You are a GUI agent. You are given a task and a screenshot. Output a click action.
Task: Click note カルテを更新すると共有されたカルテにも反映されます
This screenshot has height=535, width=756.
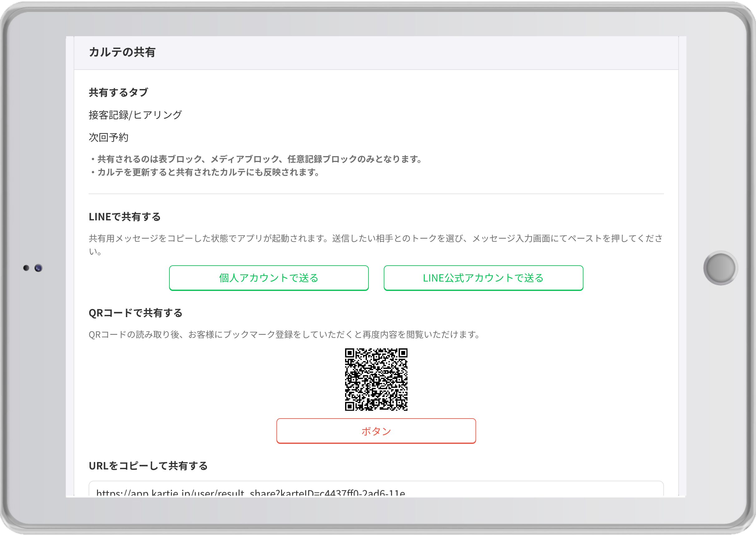point(206,172)
